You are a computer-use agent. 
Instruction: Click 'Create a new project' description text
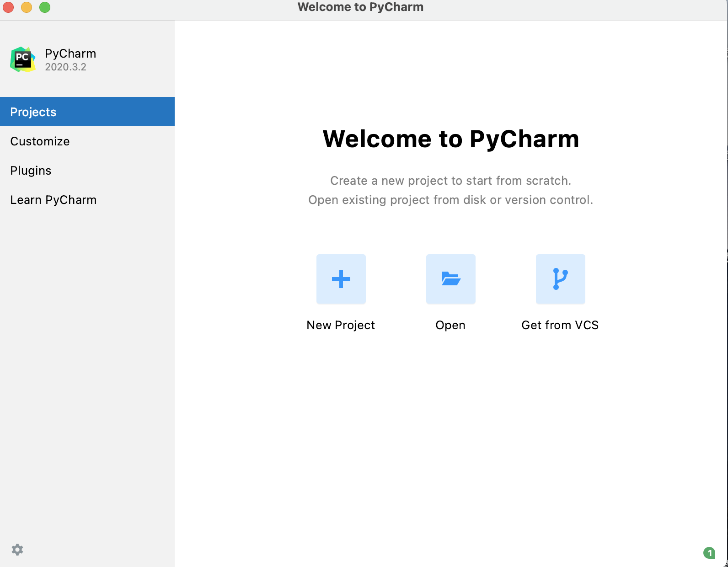[451, 181]
